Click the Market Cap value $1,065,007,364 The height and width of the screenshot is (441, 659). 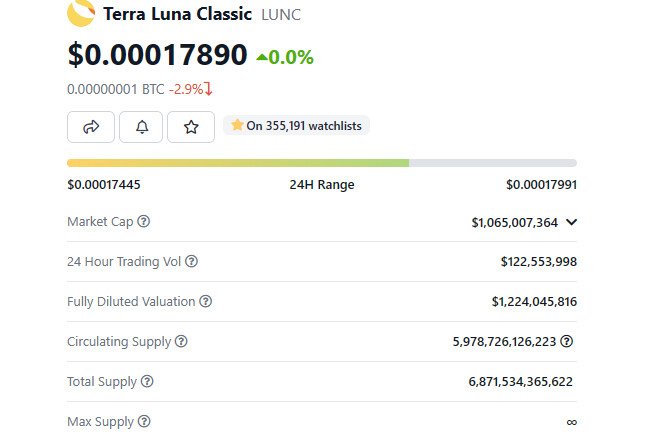point(514,223)
